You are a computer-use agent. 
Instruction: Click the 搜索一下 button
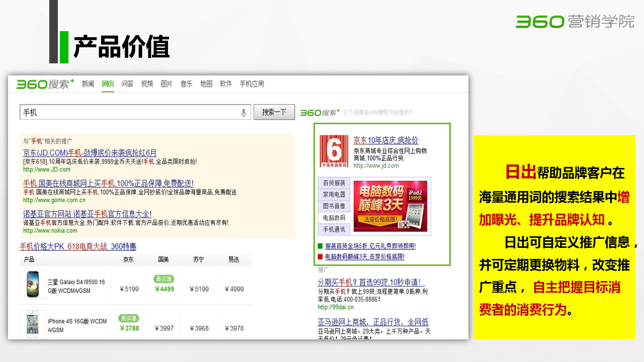pos(274,112)
